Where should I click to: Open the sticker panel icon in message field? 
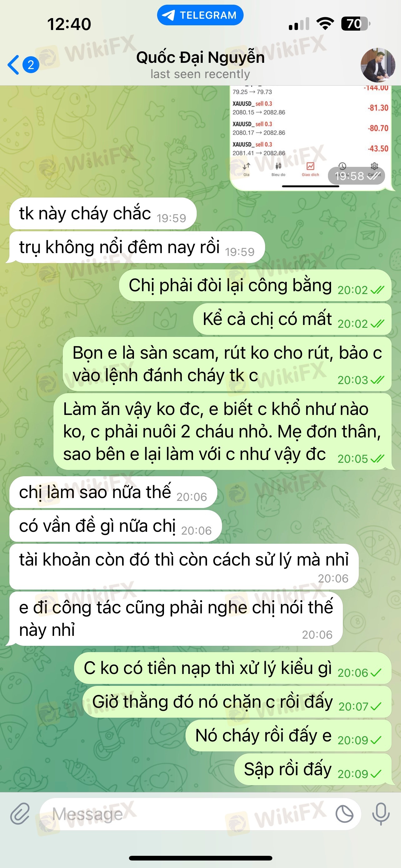(344, 814)
